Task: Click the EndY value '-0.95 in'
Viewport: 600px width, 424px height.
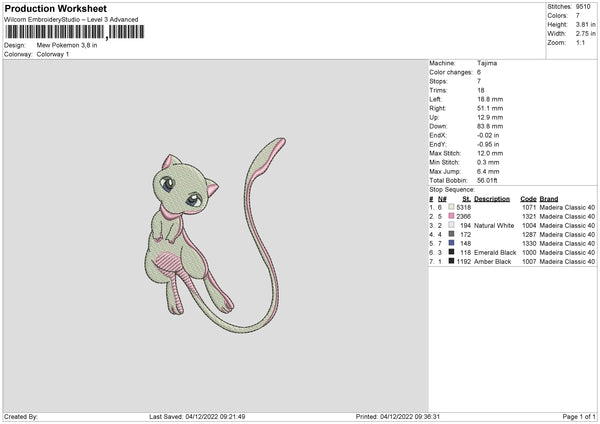Action: pos(488,145)
